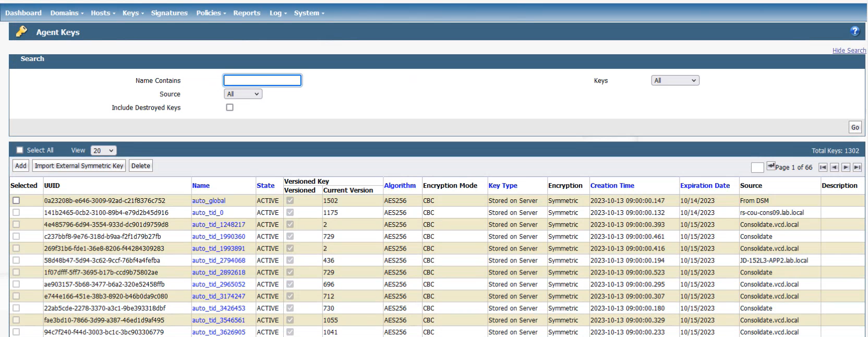
Task: Open the auto_tid_3426453 key link
Action: coord(219,309)
